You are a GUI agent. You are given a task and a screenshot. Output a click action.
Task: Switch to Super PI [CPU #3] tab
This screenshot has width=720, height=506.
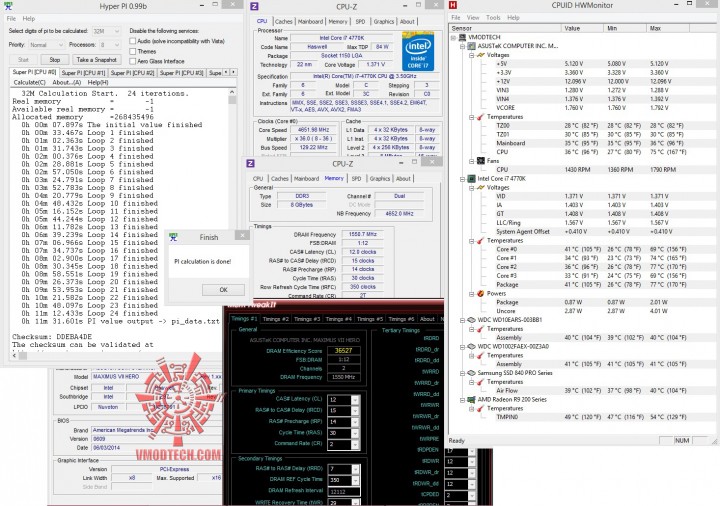[181, 73]
